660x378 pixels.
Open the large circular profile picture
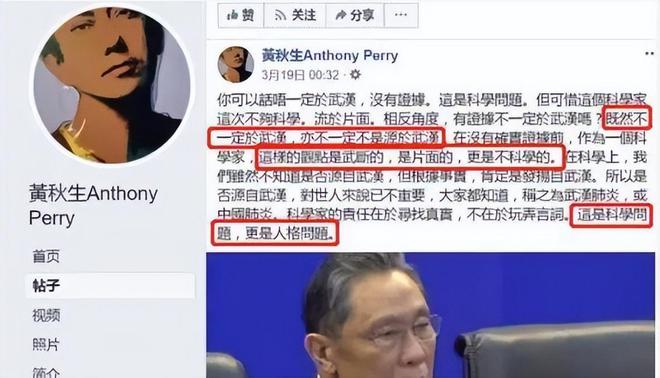click(112, 85)
